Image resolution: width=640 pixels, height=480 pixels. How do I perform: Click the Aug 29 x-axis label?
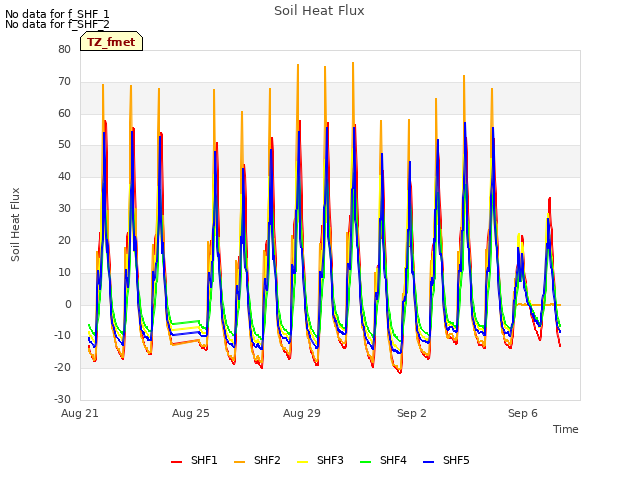pos(302,413)
